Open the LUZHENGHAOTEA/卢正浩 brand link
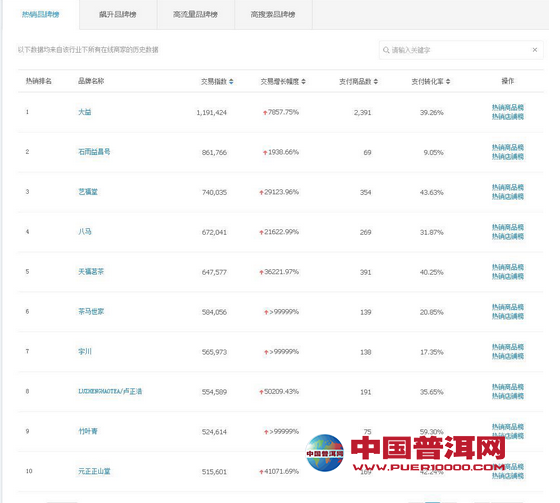 110,392
